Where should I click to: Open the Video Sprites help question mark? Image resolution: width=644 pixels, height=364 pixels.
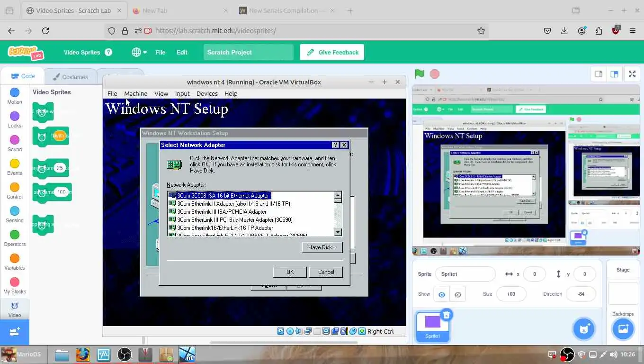pyautogui.click(x=108, y=52)
